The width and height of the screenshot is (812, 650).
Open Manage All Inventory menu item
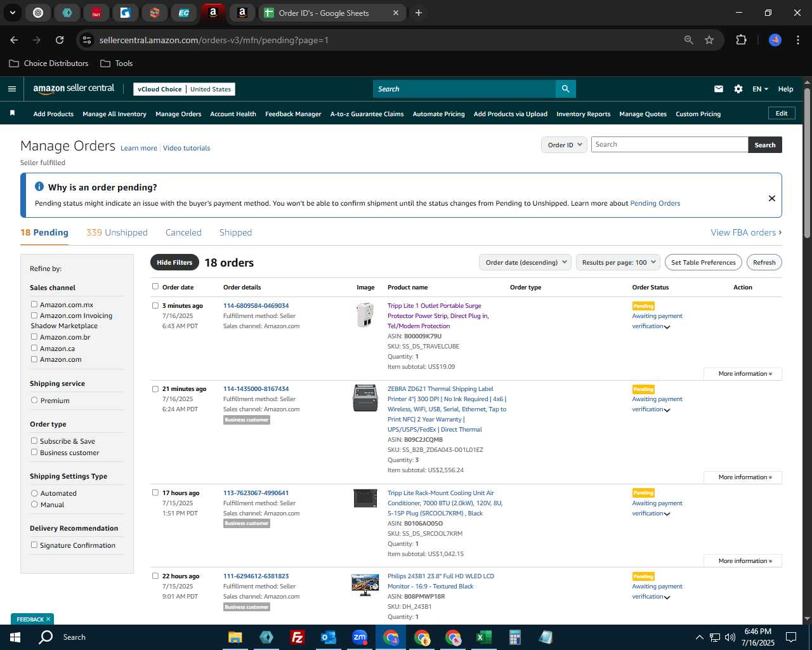pyautogui.click(x=114, y=114)
